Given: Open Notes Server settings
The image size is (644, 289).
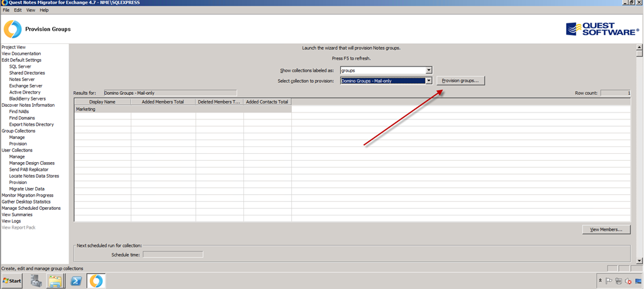Looking at the screenshot, I should tap(22, 79).
